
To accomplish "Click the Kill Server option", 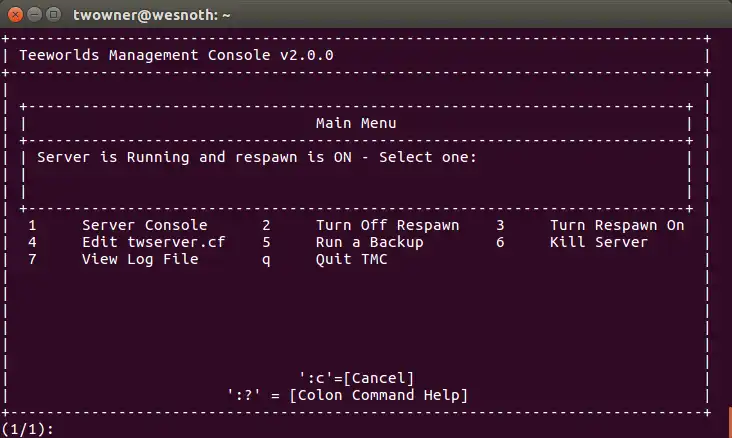I will [598, 242].
